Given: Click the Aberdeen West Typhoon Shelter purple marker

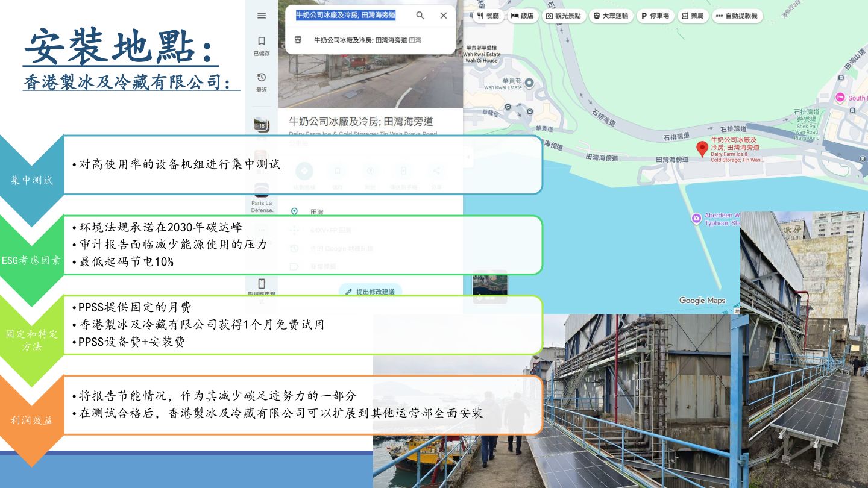Looking at the screenshot, I should (x=696, y=219).
